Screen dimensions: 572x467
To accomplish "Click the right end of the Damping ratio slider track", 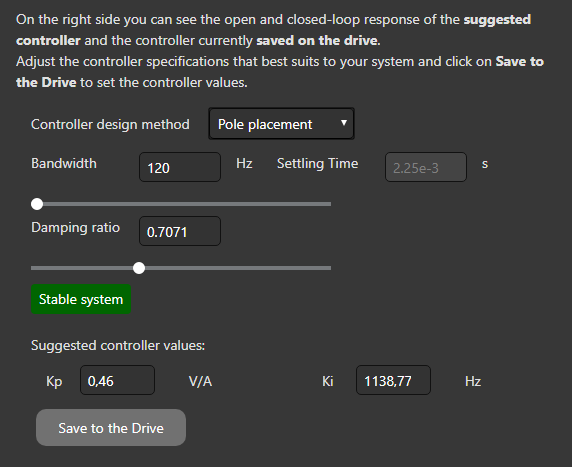I will pos(329,268).
